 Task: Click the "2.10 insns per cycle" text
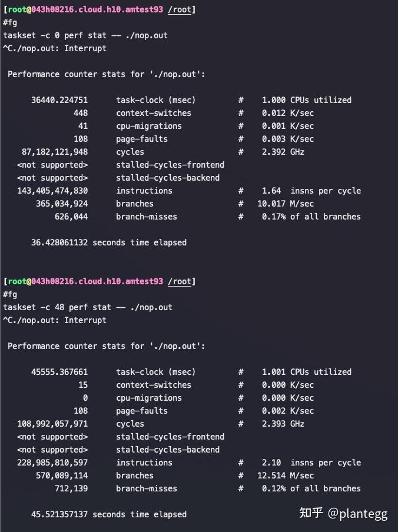(x=311, y=463)
